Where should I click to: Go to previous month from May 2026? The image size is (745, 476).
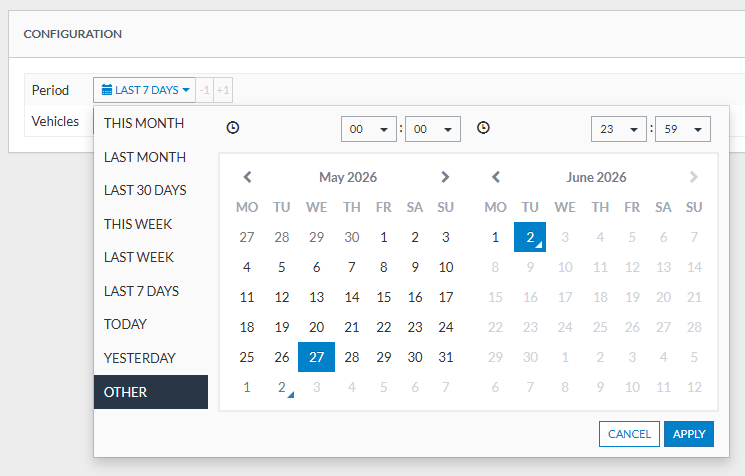pos(247,177)
